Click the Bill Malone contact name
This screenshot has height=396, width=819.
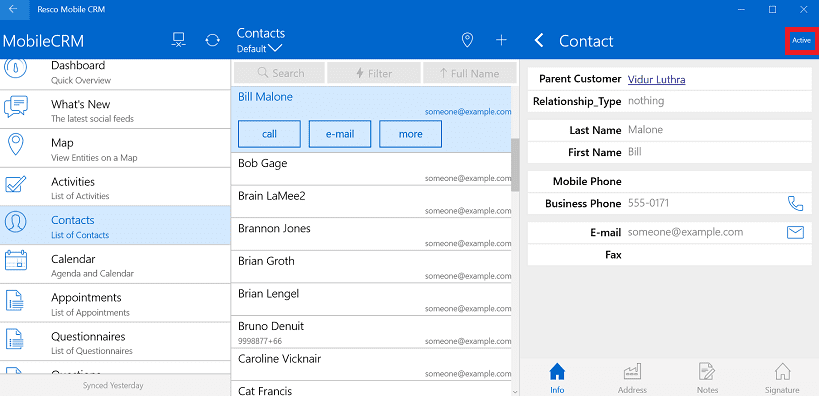[265, 97]
